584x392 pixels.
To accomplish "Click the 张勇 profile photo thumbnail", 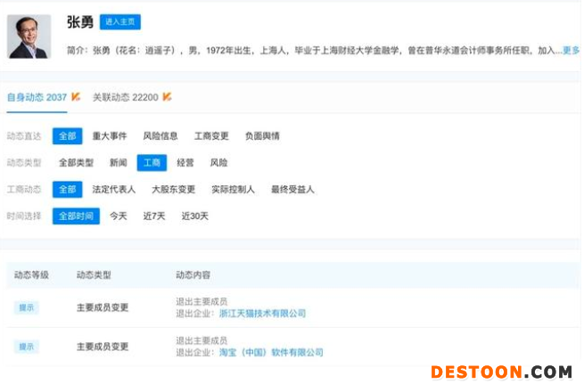I will pyautogui.click(x=29, y=37).
